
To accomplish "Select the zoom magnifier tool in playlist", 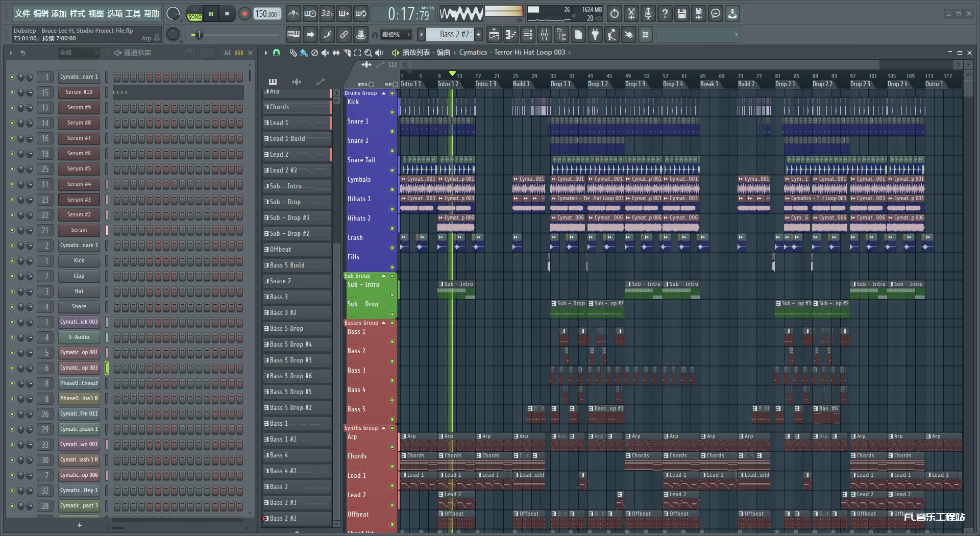I will pos(368,53).
